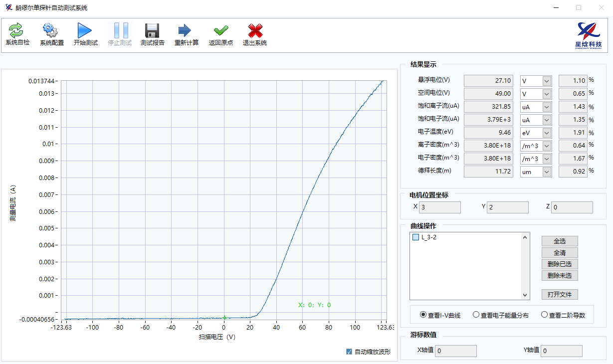Screen dimensions: 613x364
Task: Exit via 退出系统 red X icon
Action: click(x=254, y=31)
